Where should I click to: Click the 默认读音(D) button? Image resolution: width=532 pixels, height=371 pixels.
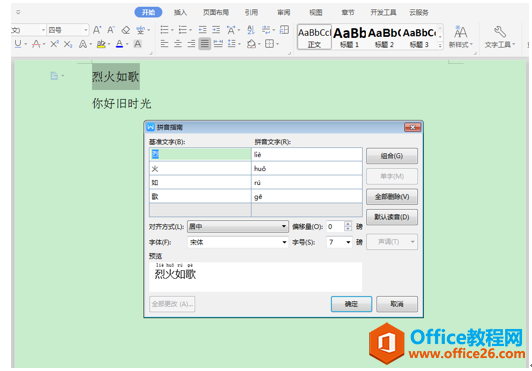coord(392,217)
